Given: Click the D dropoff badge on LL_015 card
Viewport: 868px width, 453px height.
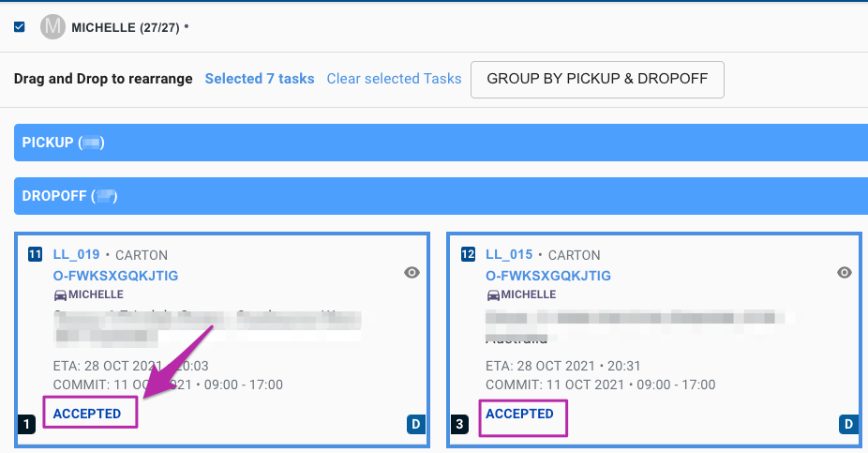Looking at the screenshot, I should pyautogui.click(x=848, y=425).
